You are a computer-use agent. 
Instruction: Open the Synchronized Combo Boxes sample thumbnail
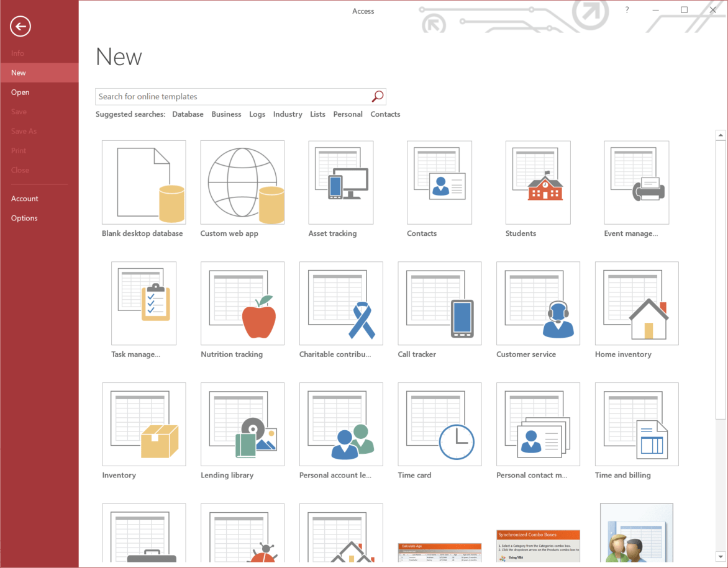538,546
